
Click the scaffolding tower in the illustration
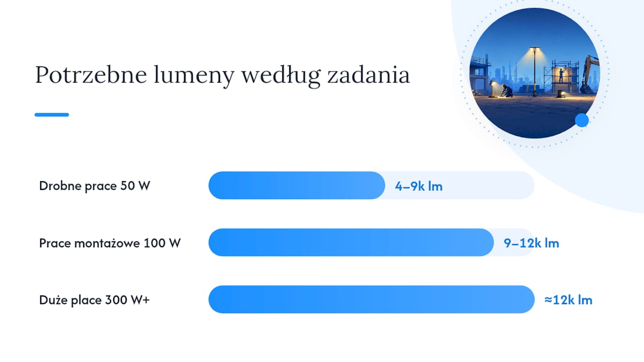561,76
